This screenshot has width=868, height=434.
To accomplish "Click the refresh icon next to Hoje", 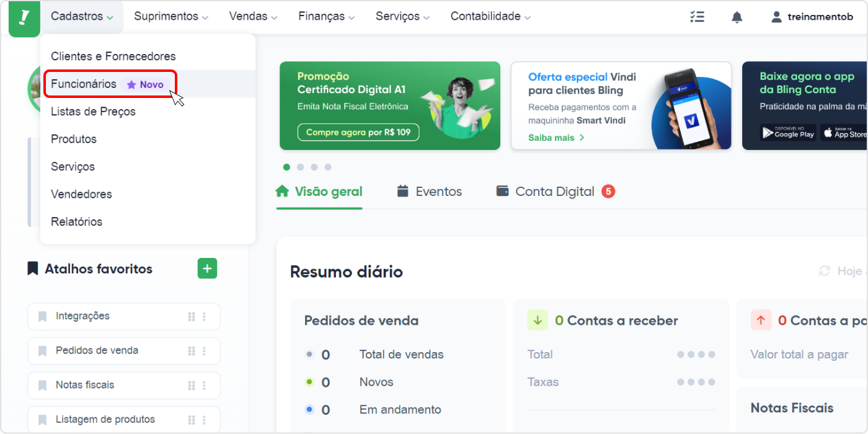I will [x=825, y=271].
